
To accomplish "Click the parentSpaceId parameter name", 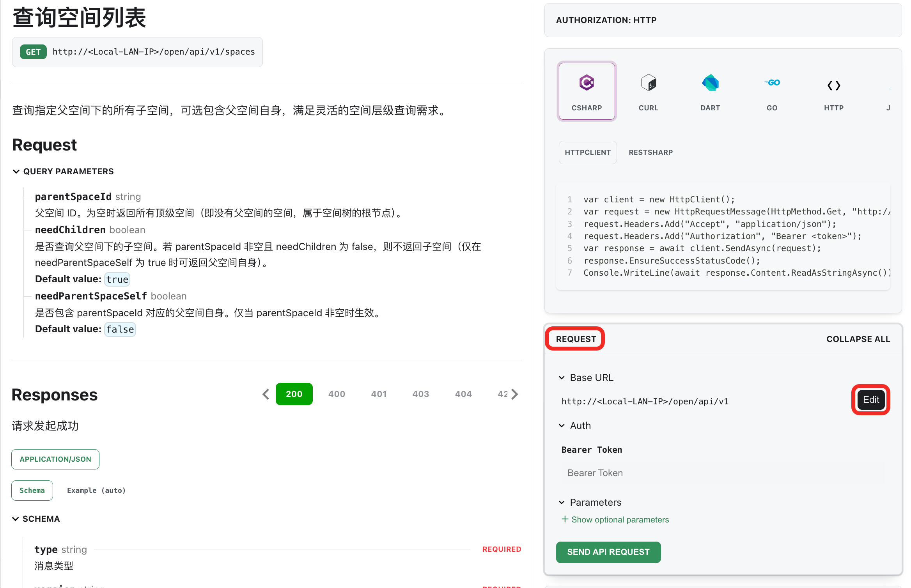I will (73, 197).
